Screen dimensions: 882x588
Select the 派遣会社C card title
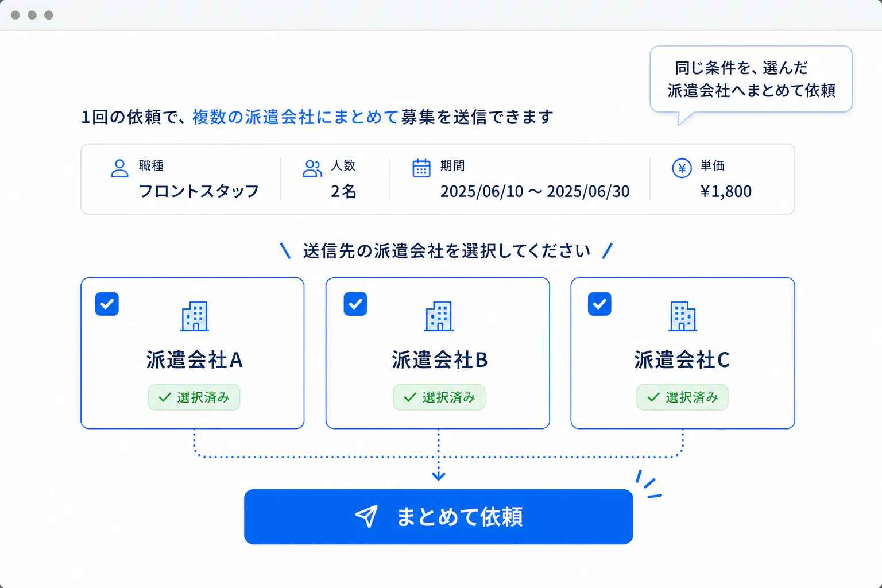coord(682,360)
